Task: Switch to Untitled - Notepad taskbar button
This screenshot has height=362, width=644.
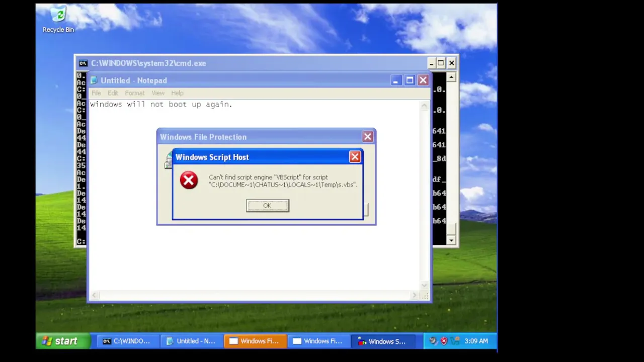Action: point(191,341)
